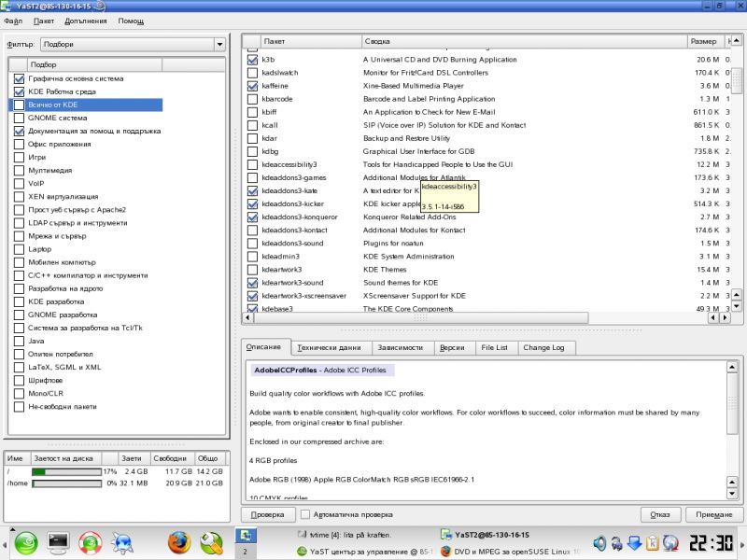Click the volume speaker tray icon

pos(599,543)
